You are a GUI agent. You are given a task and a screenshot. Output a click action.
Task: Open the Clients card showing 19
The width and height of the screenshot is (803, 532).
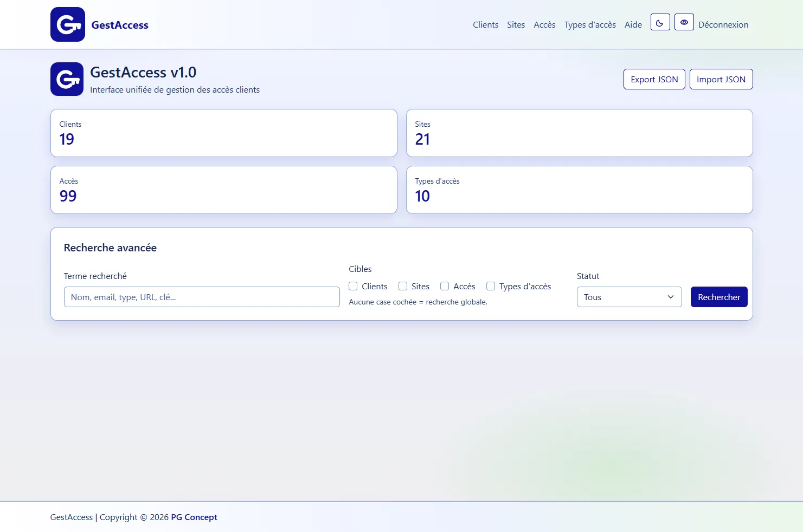pos(224,133)
